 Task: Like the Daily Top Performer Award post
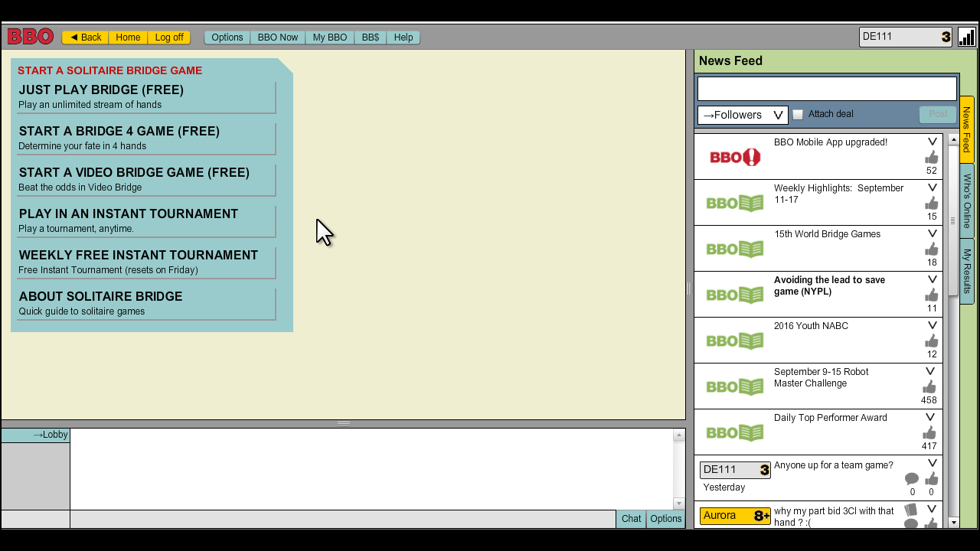coord(932,433)
